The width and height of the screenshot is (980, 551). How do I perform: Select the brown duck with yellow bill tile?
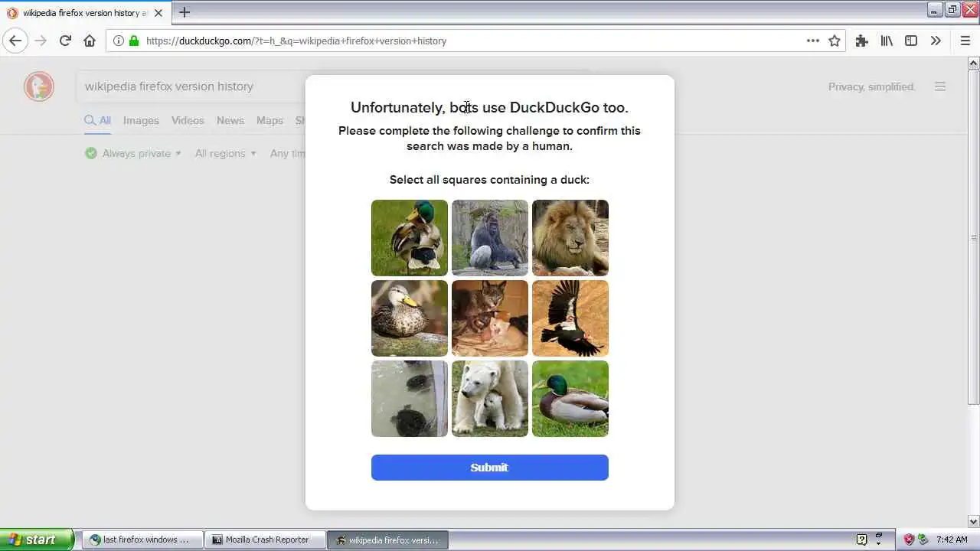tap(410, 318)
